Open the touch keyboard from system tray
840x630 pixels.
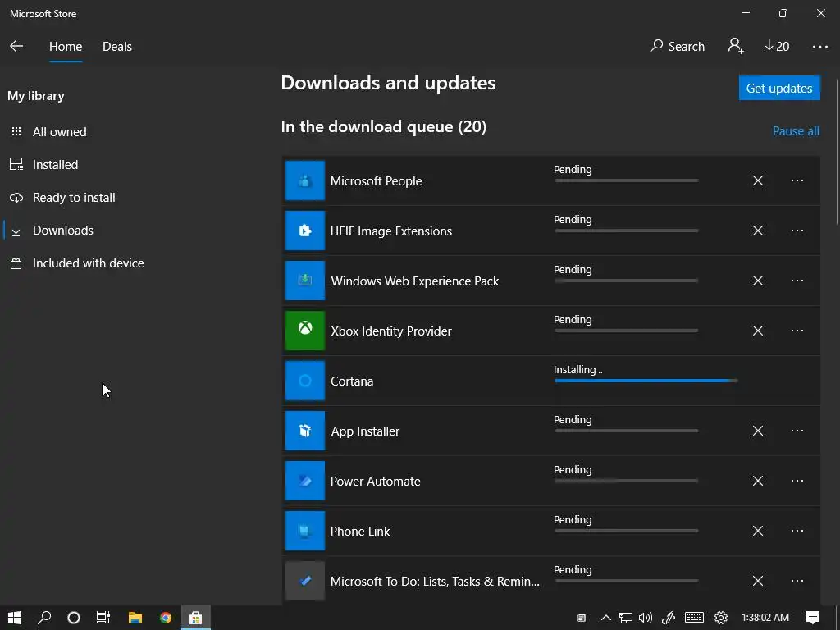coord(694,618)
